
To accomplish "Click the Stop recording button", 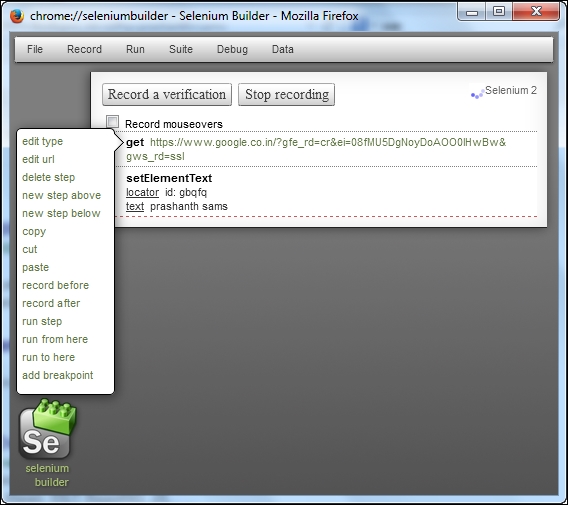I will click(287, 95).
